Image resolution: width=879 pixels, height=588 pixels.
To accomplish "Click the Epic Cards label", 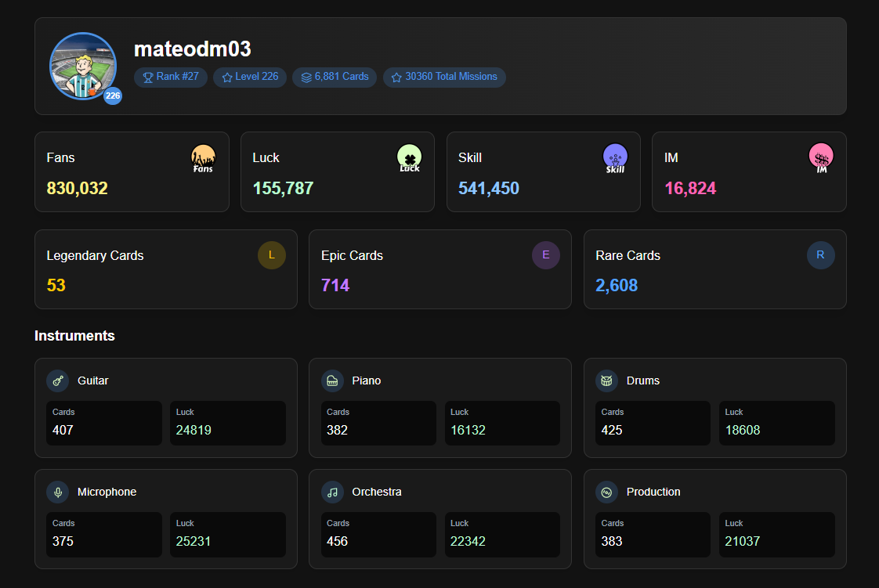I will point(352,256).
